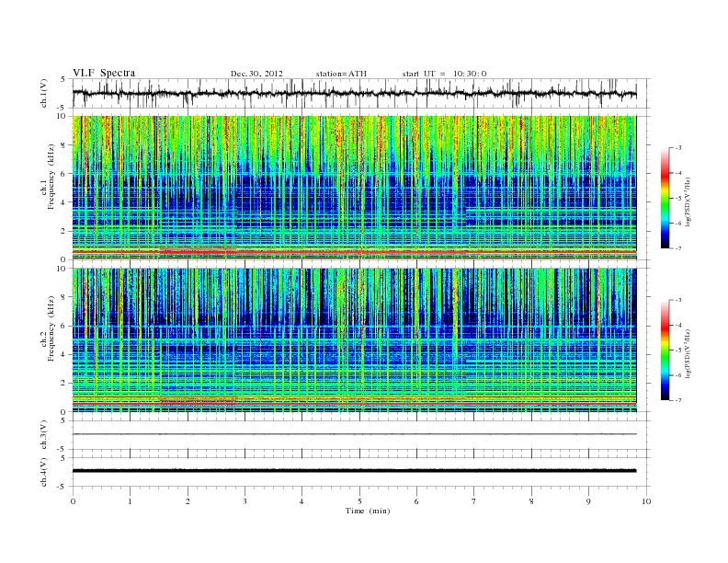Click the ch.2 spectrogram color scale bar
728x563 pixels.
tap(665, 350)
